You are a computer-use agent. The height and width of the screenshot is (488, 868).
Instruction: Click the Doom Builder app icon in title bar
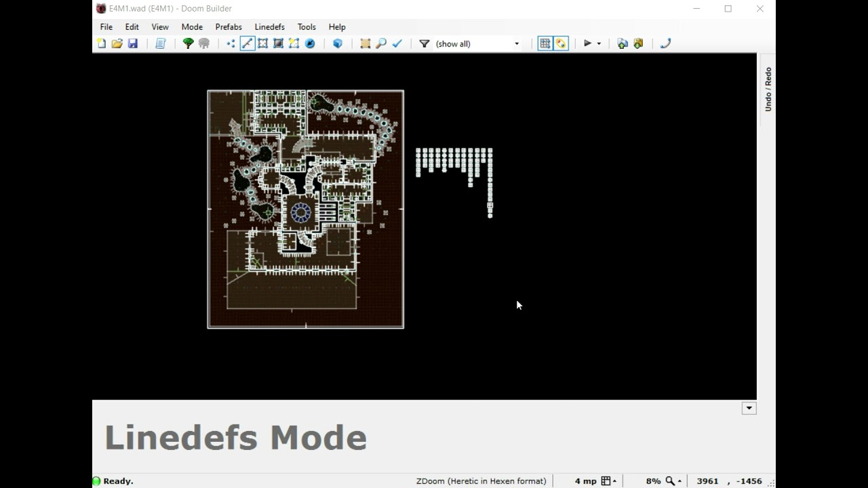click(101, 9)
